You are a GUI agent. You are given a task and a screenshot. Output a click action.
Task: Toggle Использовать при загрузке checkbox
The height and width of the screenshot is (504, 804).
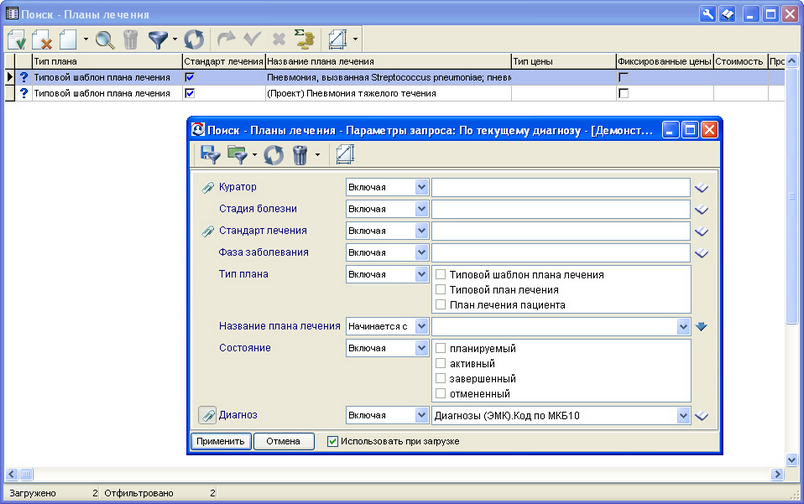point(333,441)
